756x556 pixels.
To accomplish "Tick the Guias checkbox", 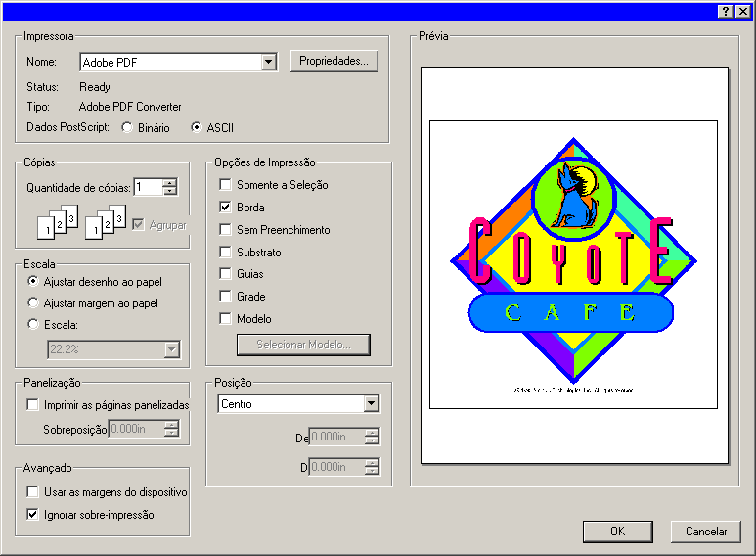I will 225,274.
